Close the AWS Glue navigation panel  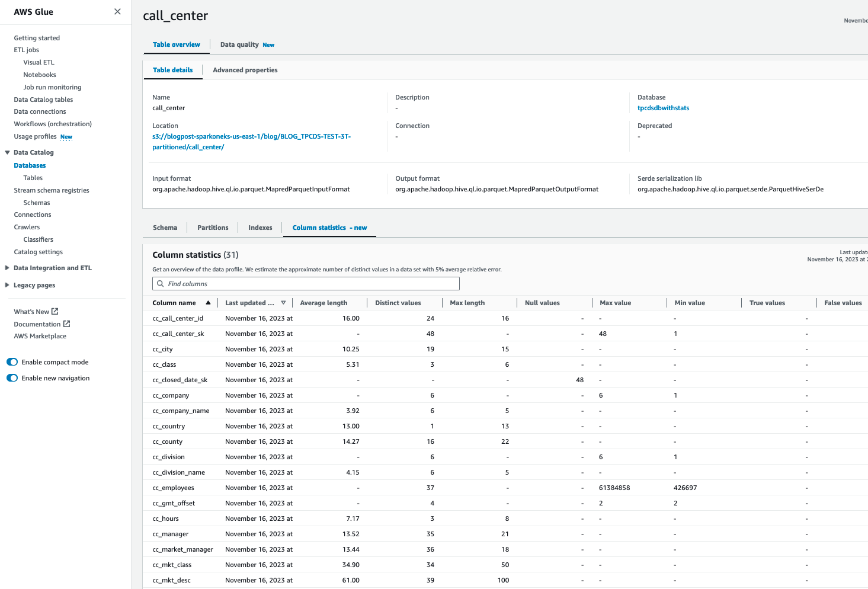[x=117, y=12]
